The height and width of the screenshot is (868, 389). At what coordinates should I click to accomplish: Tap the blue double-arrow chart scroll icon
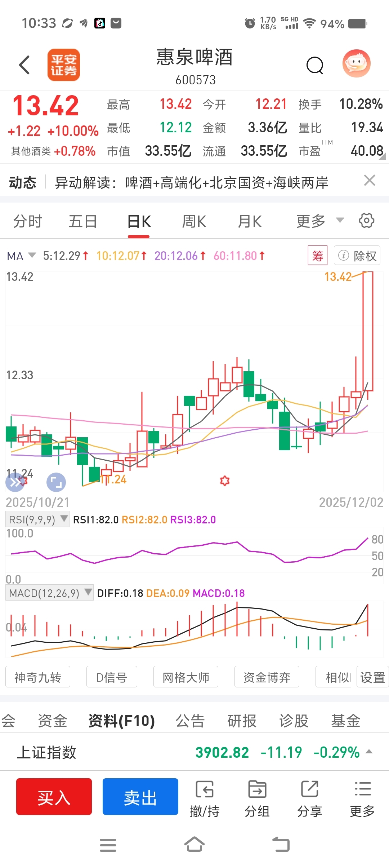point(15,482)
